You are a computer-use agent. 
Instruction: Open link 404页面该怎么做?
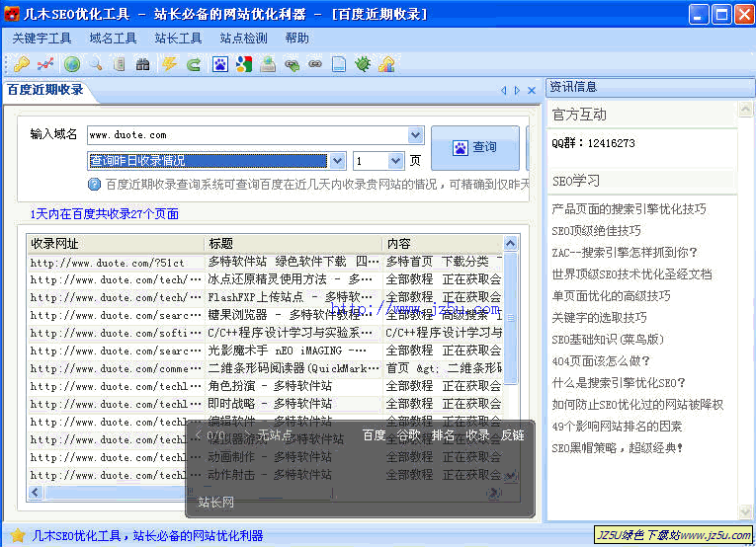click(601, 360)
